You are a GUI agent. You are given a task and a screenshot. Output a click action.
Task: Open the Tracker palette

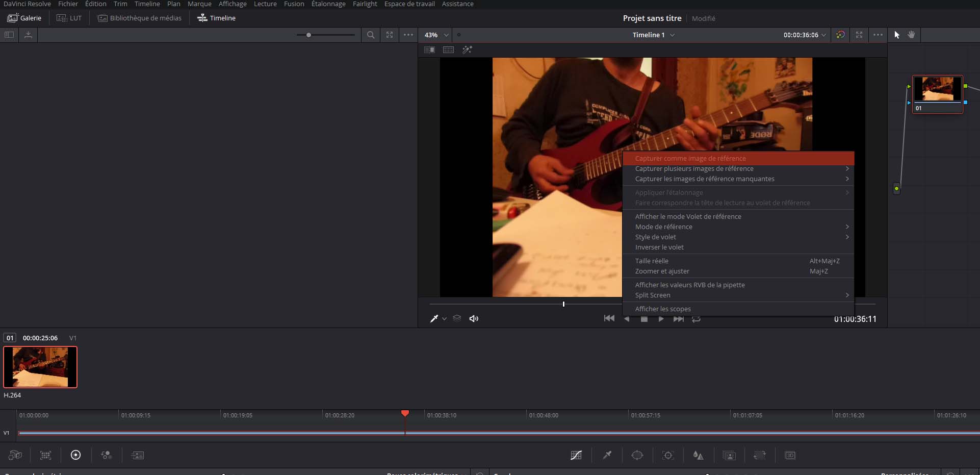[x=668, y=455]
